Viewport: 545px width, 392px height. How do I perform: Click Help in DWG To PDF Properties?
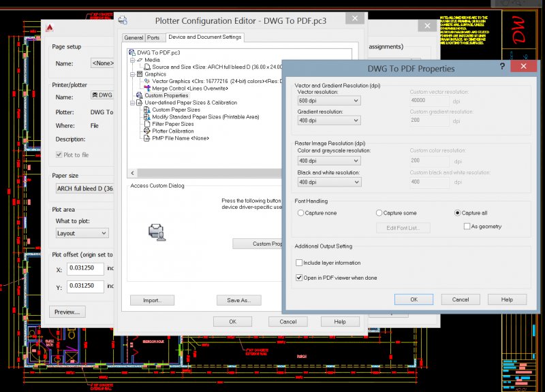click(x=507, y=299)
